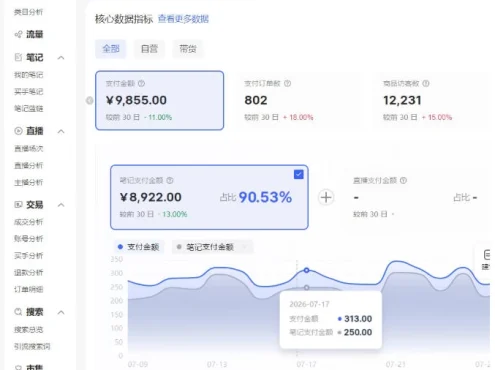Click the 查看更多数据 link

183,19
